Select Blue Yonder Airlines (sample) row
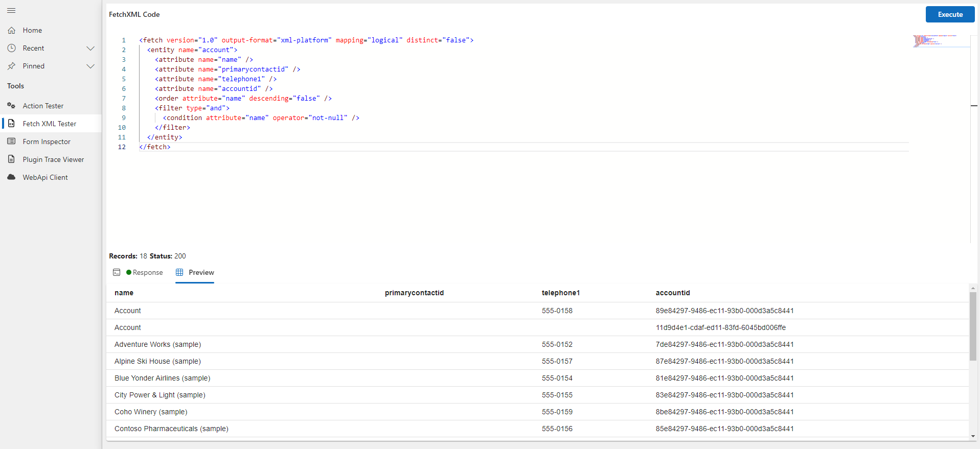The image size is (980, 449). coord(537,378)
